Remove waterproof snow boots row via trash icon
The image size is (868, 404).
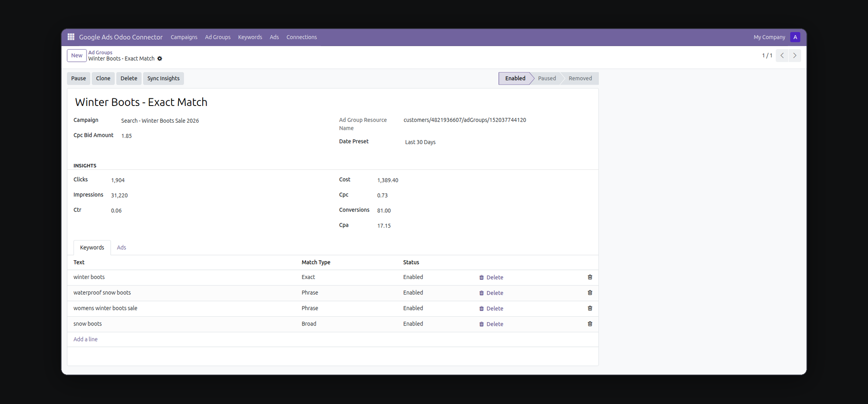point(590,292)
